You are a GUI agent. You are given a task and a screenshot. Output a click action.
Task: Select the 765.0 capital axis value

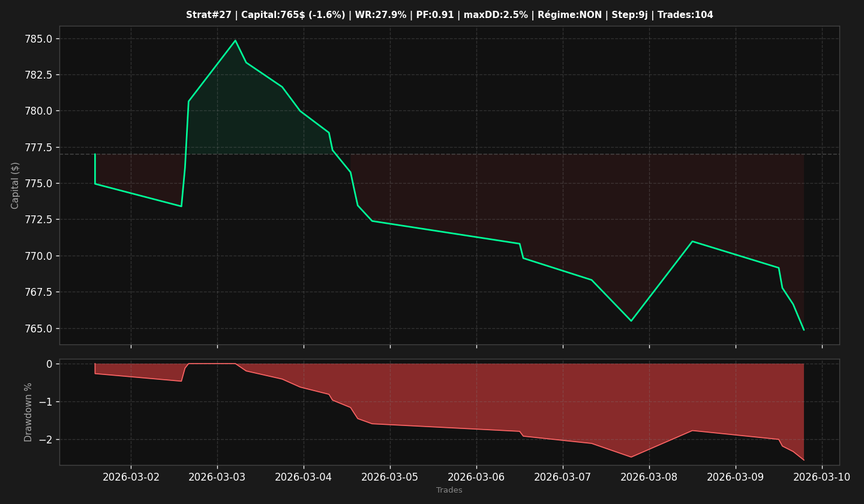click(x=40, y=329)
